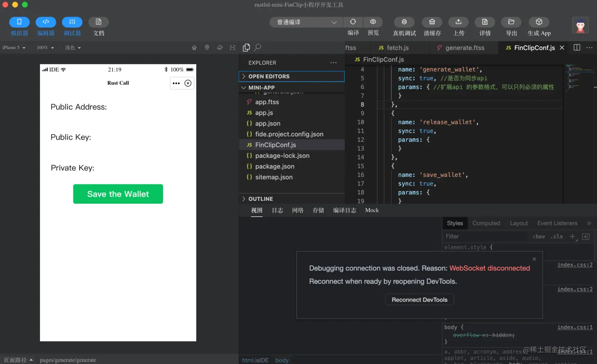Toggle the :hov element state button
The height and width of the screenshot is (364, 597).
(x=539, y=236)
